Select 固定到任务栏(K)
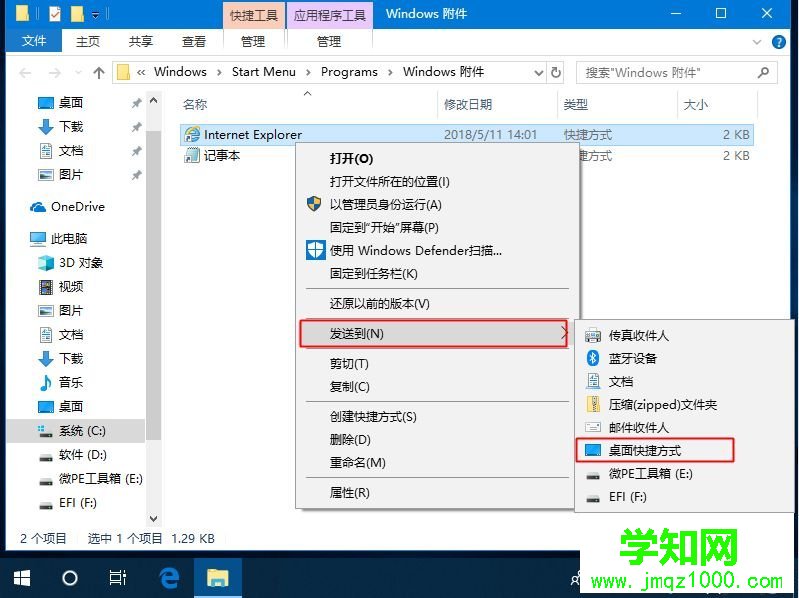The height and width of the screenshot is (598, 799). [x=373, y=274]
